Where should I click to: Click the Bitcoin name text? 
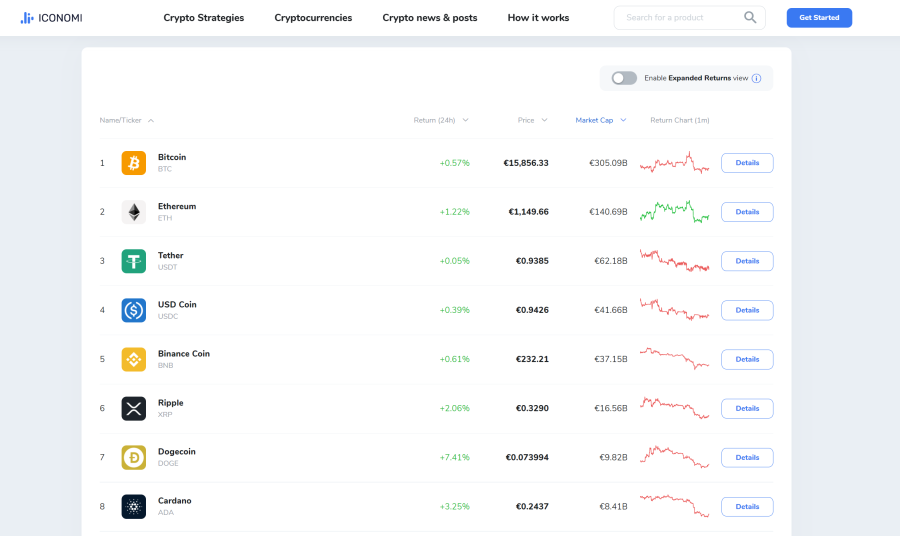172,157
